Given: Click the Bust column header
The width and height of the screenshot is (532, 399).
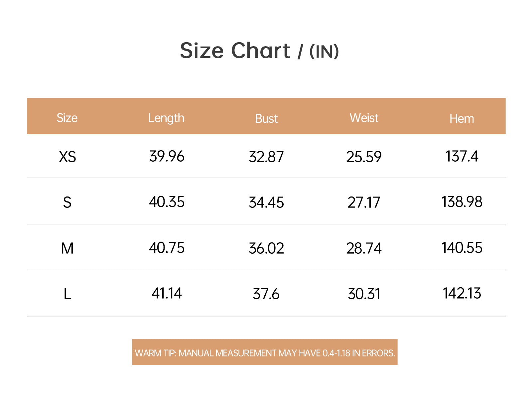Looking at the screenshot, I should 266,118.
